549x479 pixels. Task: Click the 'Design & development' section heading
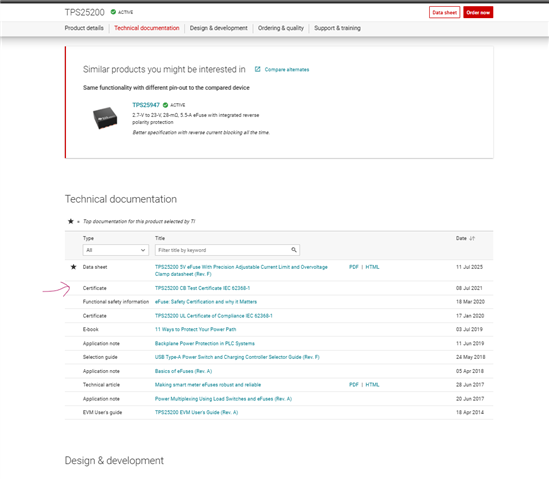tap(114, 460)
